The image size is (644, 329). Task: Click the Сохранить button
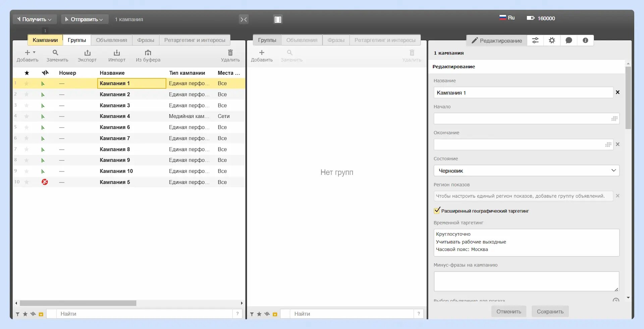(x=550, y=312)
